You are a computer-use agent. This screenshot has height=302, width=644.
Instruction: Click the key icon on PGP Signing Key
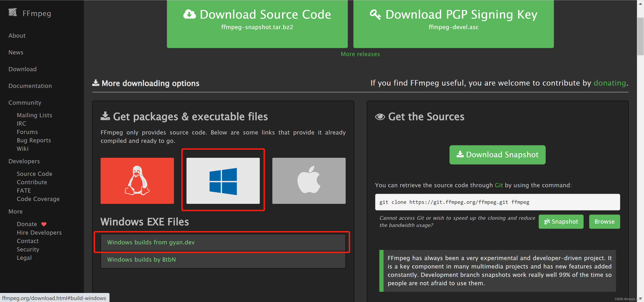click(x=375, y=14)
